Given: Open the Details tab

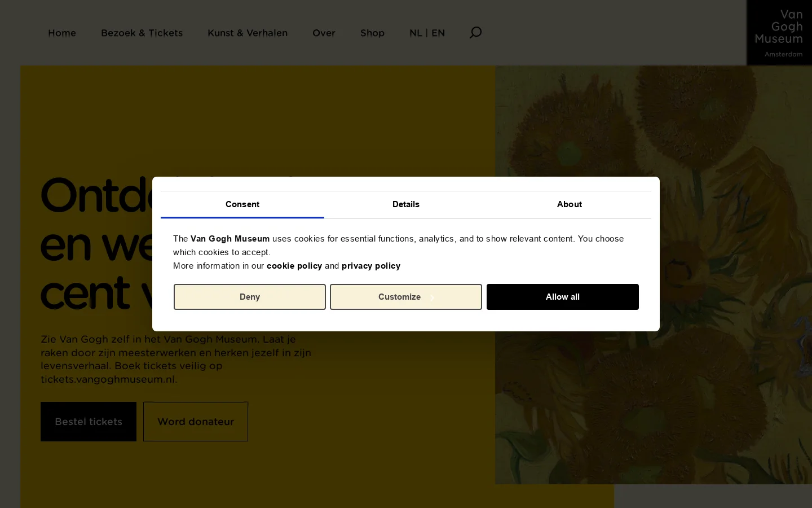Looking at the screenshot, I should [406, 204].
